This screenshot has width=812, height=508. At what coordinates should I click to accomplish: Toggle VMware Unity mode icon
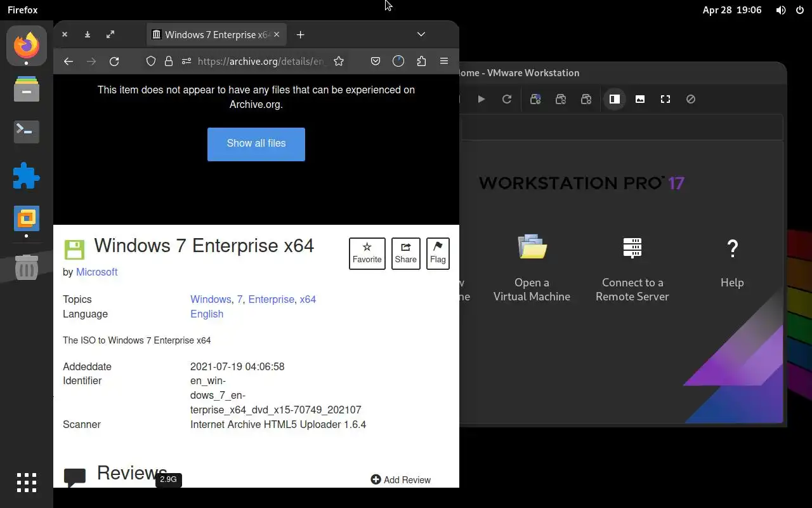click(x=691, y=99)
